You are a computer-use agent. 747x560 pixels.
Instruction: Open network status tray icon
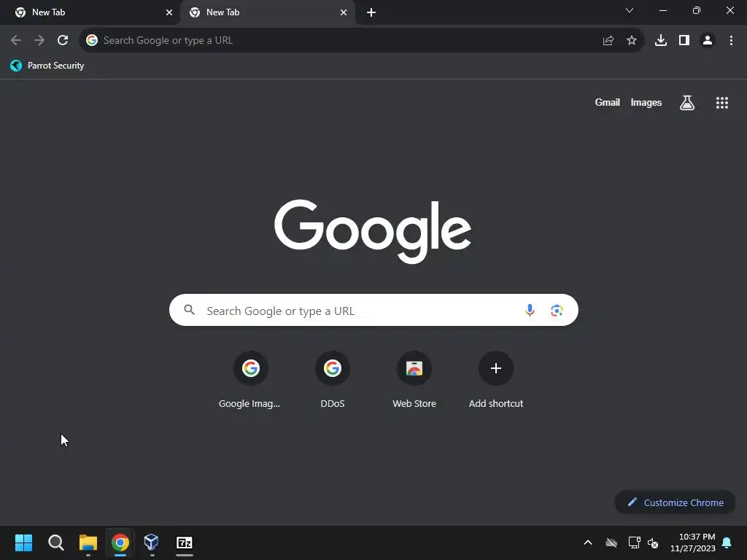pyautogui.click(x=635, y=542)
